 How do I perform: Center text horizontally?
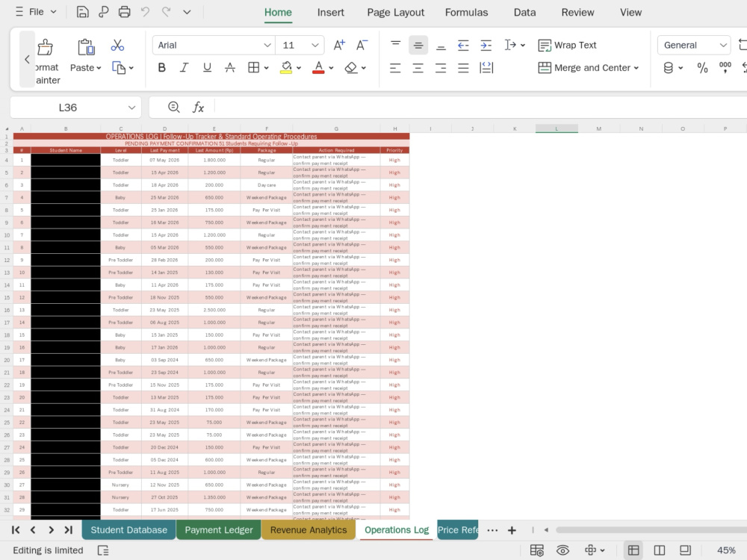pos(418,68)
